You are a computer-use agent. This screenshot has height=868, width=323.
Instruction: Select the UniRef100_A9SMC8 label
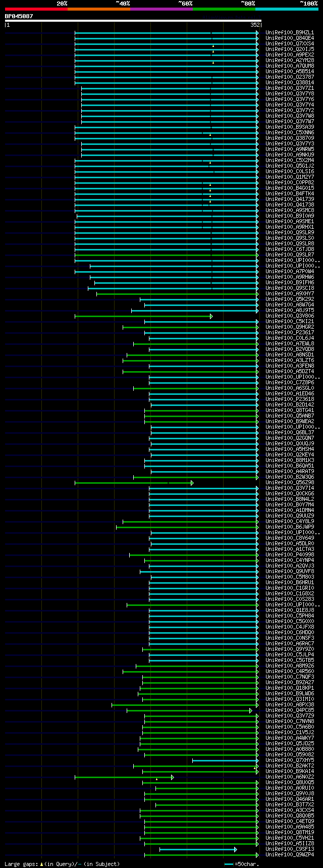(290, 211)
